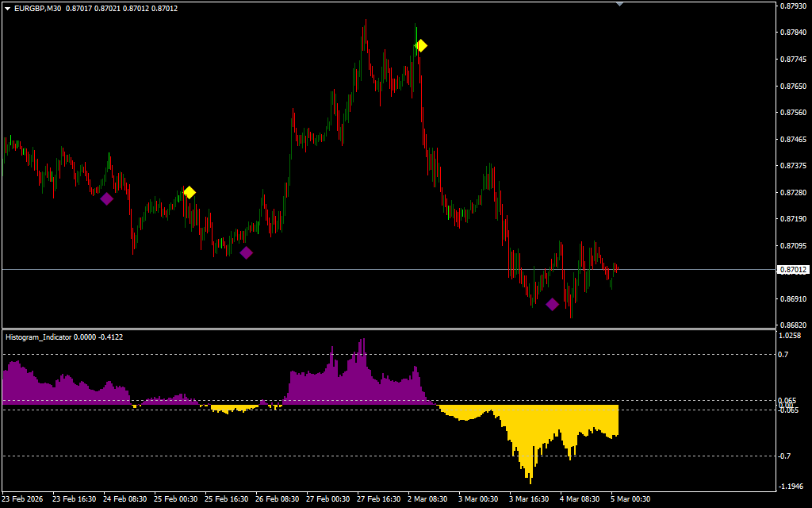Click the EURGBP,M30 chart title text
This screenshot has width=812, height=508.
pos(38,8)
